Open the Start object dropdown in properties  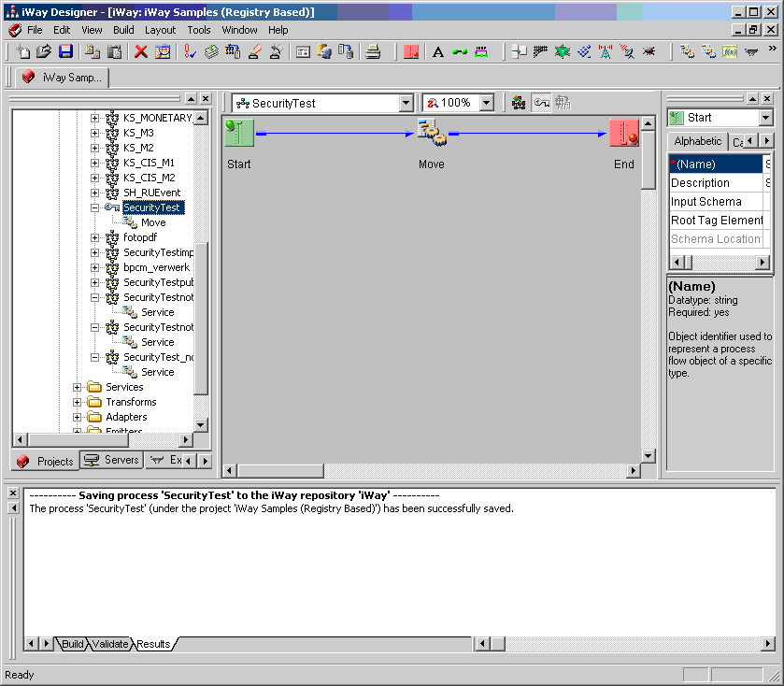[x=765, y=118]
